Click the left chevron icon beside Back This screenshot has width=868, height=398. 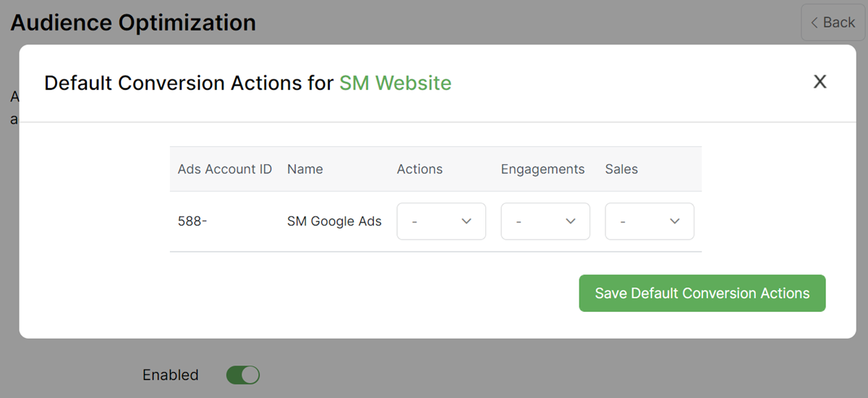coord(814,23)
